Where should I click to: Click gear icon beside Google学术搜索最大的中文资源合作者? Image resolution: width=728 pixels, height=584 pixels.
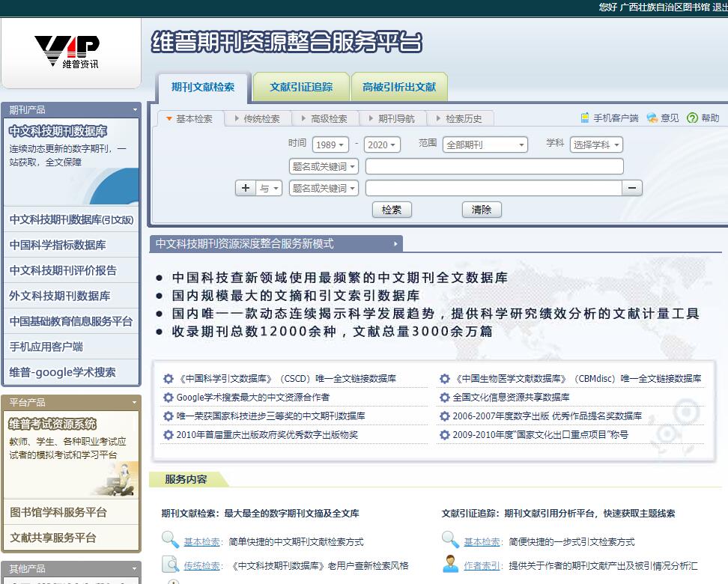pos(168,398)
